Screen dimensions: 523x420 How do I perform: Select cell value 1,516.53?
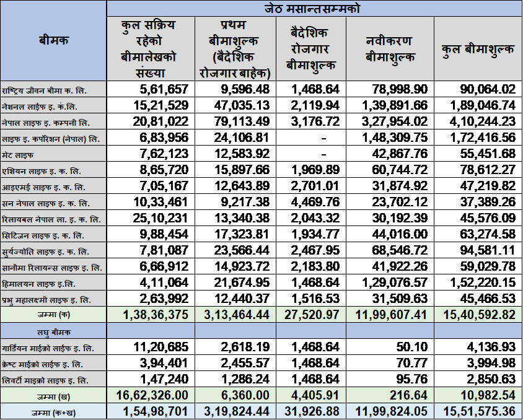point(315,299)
